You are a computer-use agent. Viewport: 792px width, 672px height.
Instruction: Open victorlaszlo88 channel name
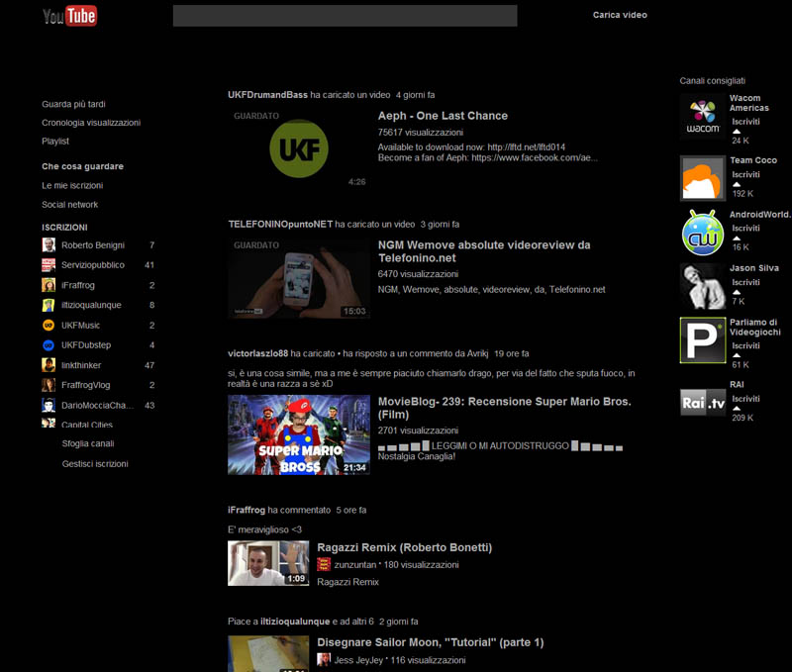[x=257, y=353]
